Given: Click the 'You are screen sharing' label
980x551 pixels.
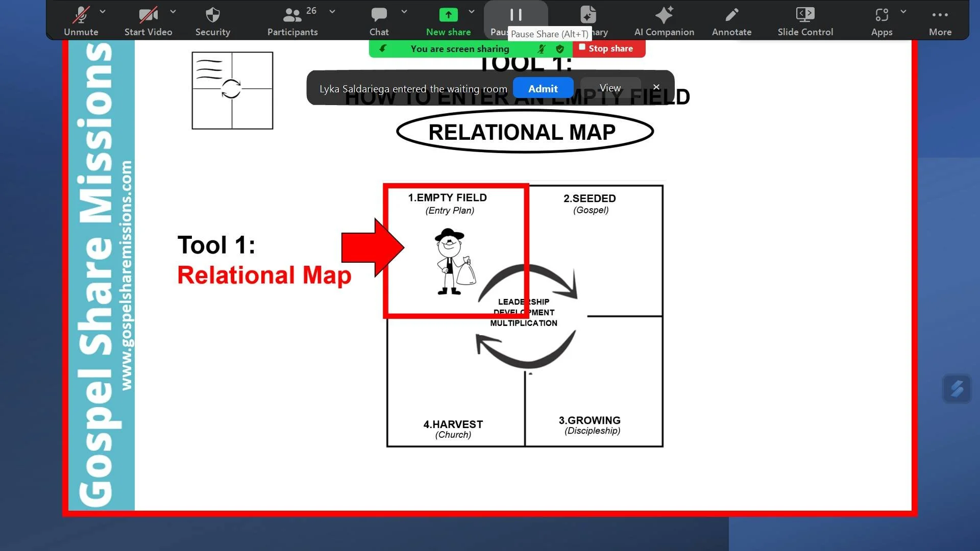Looking at the screenshot, I should pos(460,49).
